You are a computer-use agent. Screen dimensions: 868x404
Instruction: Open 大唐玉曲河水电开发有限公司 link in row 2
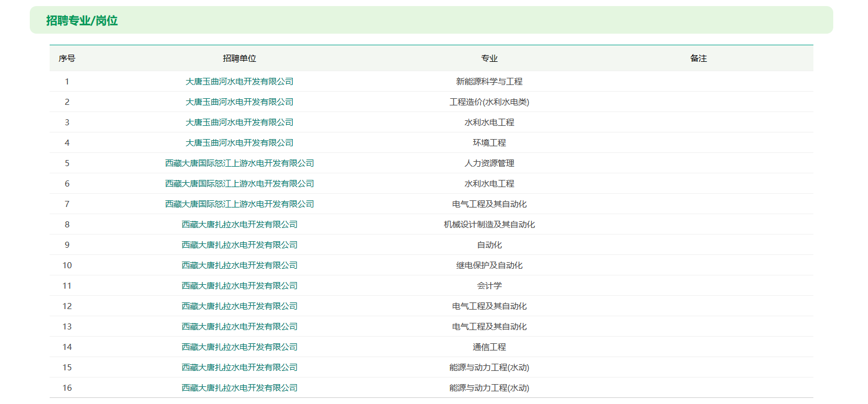pos(239,102)
